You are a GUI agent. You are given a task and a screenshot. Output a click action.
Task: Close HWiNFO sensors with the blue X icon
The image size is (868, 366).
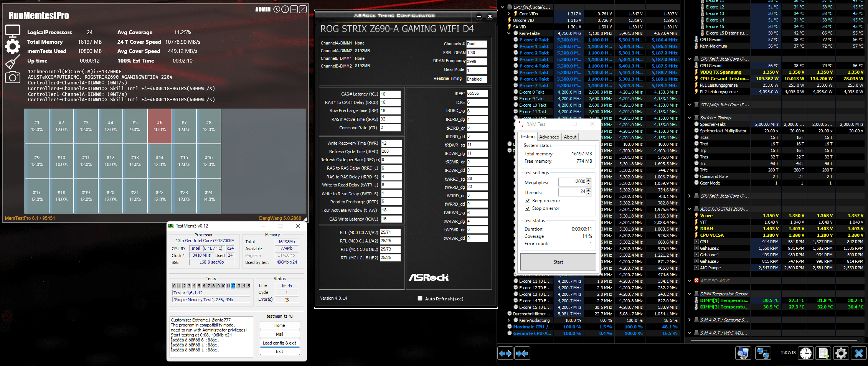point(859,353)
